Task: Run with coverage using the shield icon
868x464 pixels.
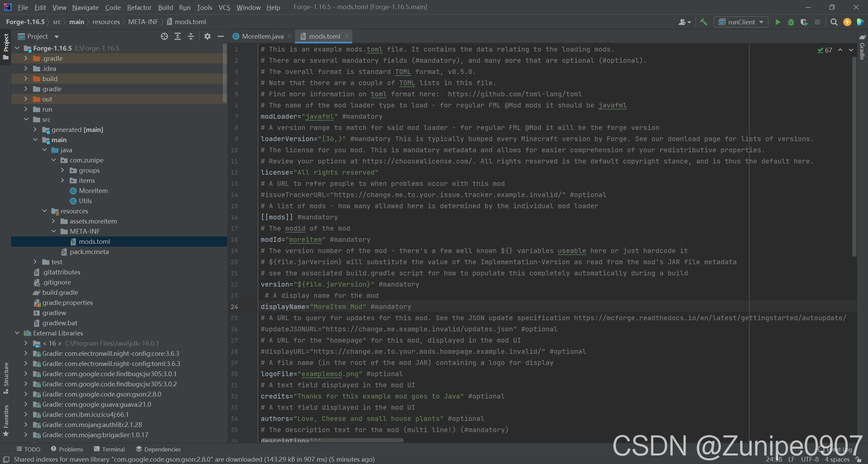Action: point(804,22)
